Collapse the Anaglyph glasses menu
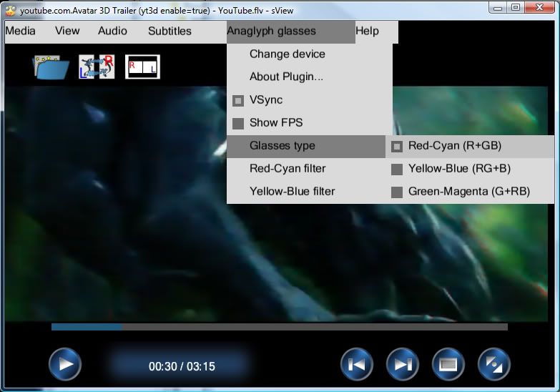 tap(290, 31)
